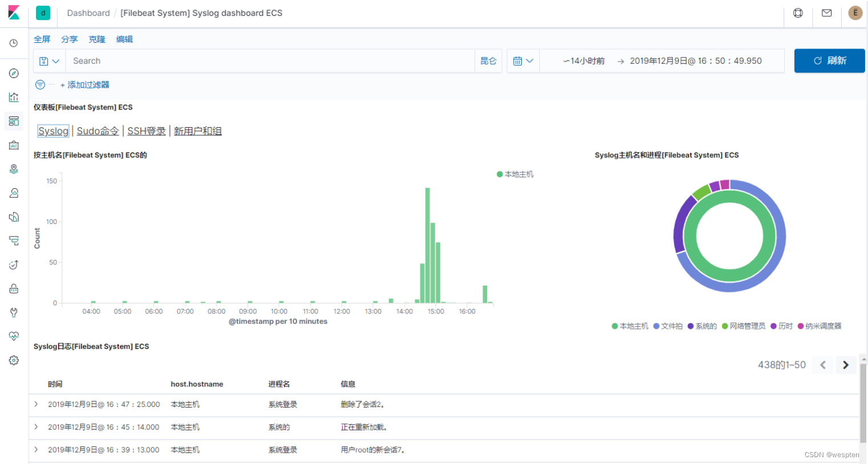Click host.hostname column header
Image resolution: width=868 pixels, height=464 pixels.
pyautogui.click(x=197, y=384)
